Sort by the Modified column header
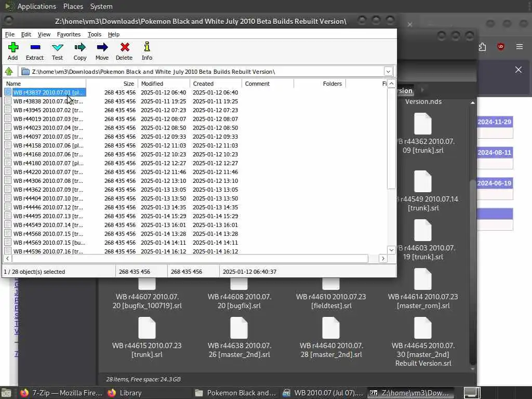532x399 pixels. (x=164, y=84)
